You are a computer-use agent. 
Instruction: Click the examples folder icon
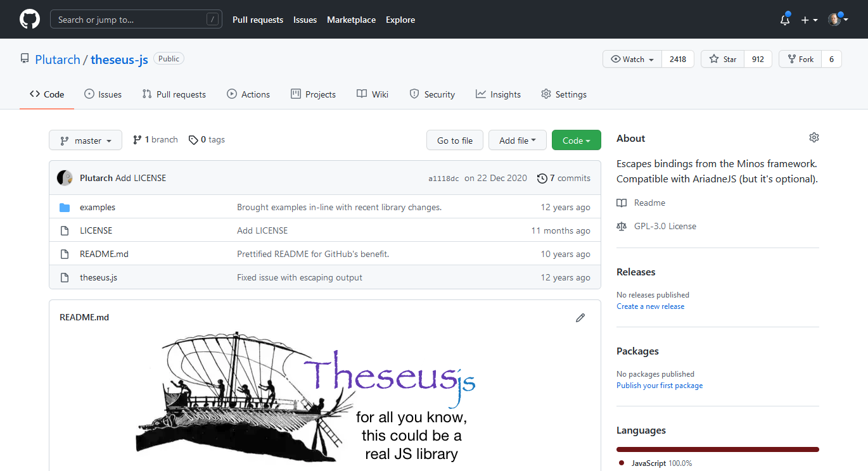pos(65,208)
